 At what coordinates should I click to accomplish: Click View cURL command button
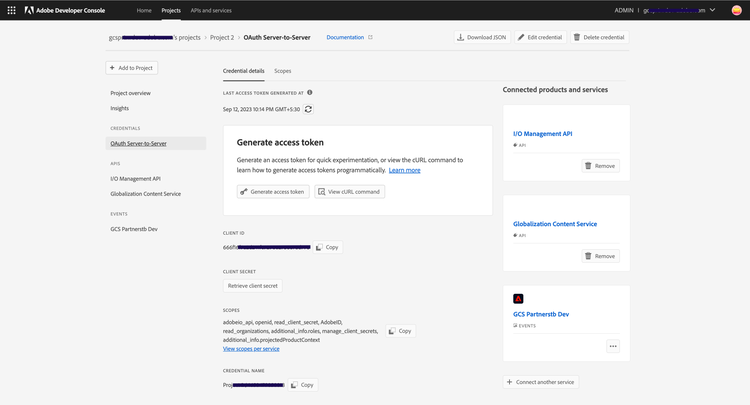click(x=349, y=192)
